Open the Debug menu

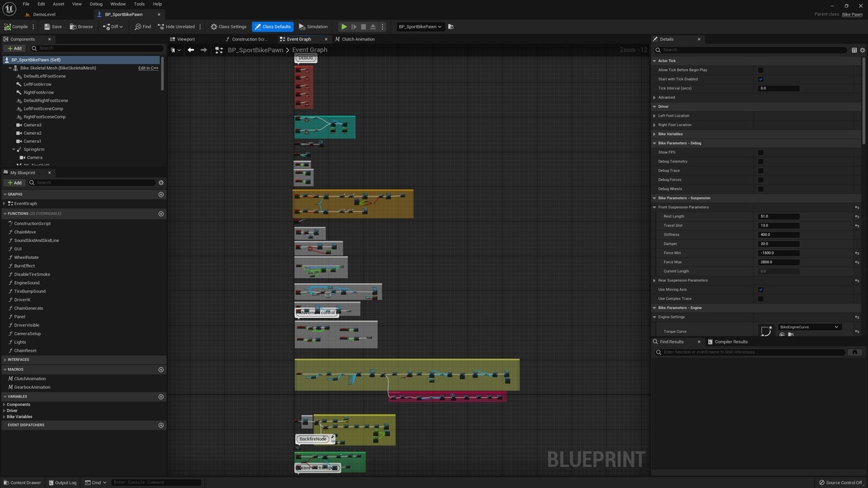tap(96, 4)
